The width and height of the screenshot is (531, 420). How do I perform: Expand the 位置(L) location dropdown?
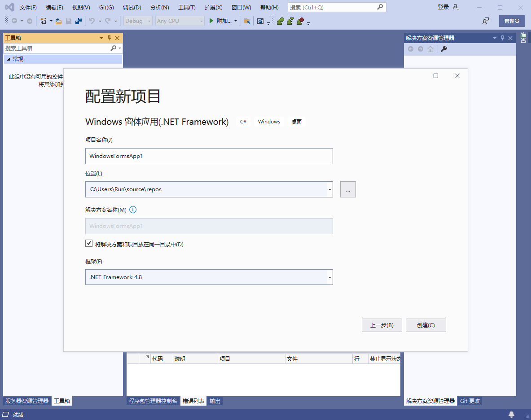click(x=329, y=189)
